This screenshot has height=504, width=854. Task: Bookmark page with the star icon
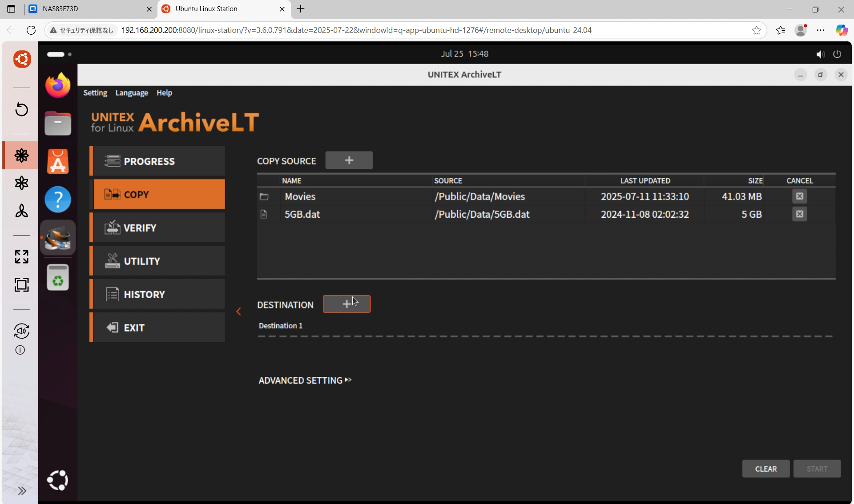(756, 30)
